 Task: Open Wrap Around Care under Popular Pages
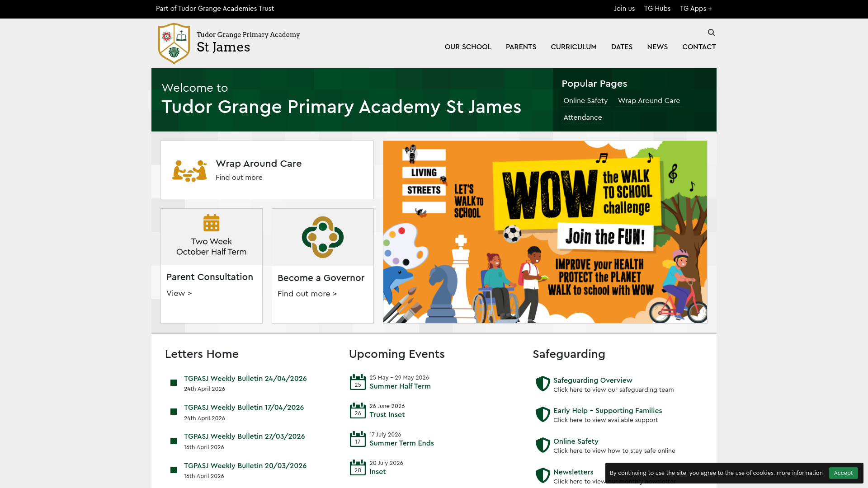tap(649, 101)
